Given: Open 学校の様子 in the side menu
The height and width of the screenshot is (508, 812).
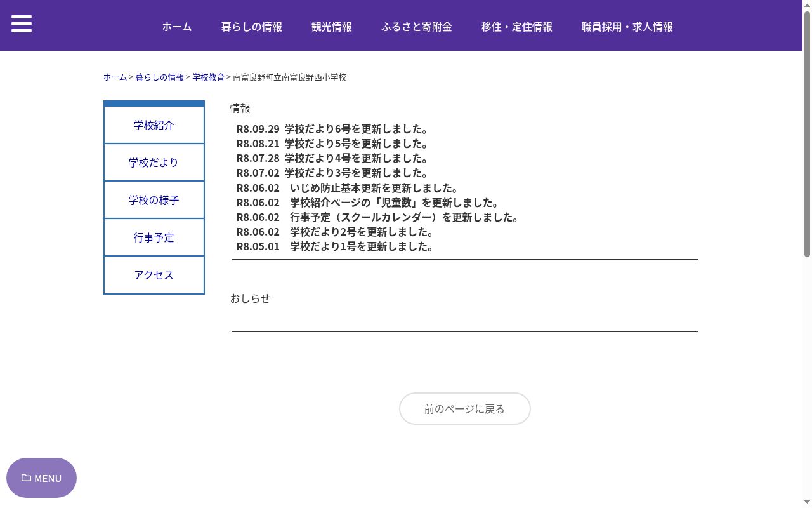Looking at the screenshot, I should click(x=154, y=200).
